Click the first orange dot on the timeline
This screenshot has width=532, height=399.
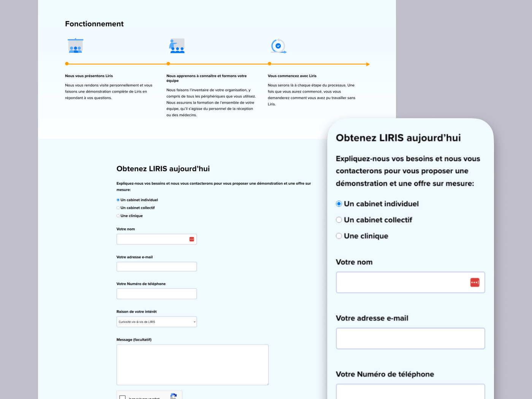(x=67, y=64)
